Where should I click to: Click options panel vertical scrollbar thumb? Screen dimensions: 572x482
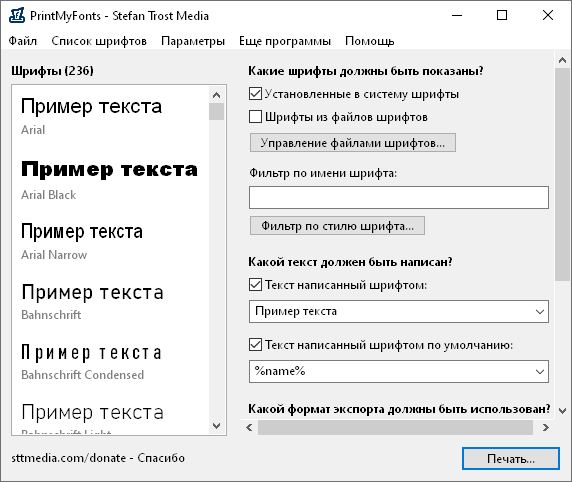click(563, 174)
